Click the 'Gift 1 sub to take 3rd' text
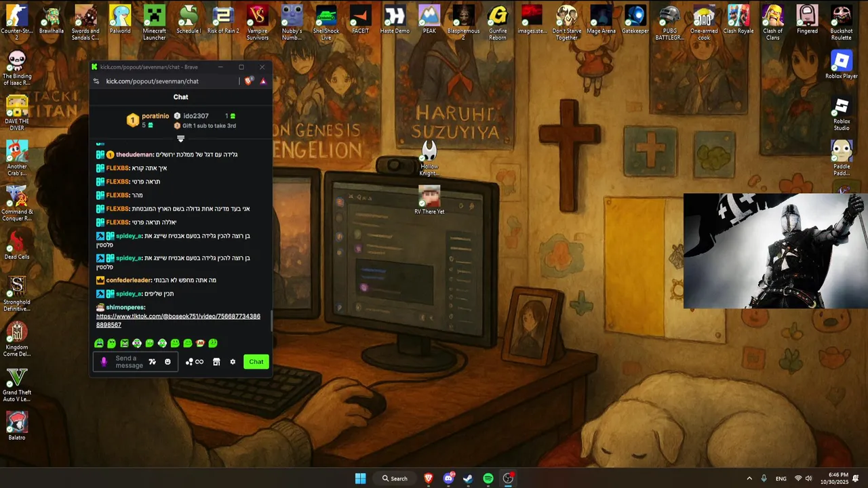 [209, 126]
